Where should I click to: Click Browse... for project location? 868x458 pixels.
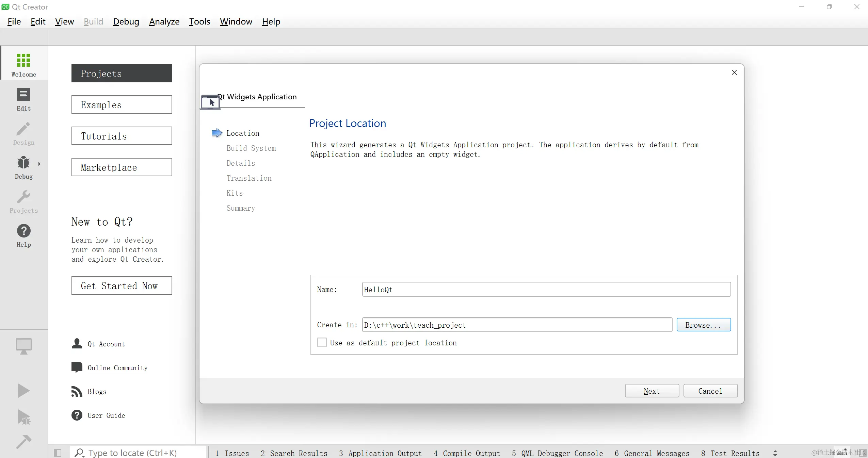(x=703, y=325)
